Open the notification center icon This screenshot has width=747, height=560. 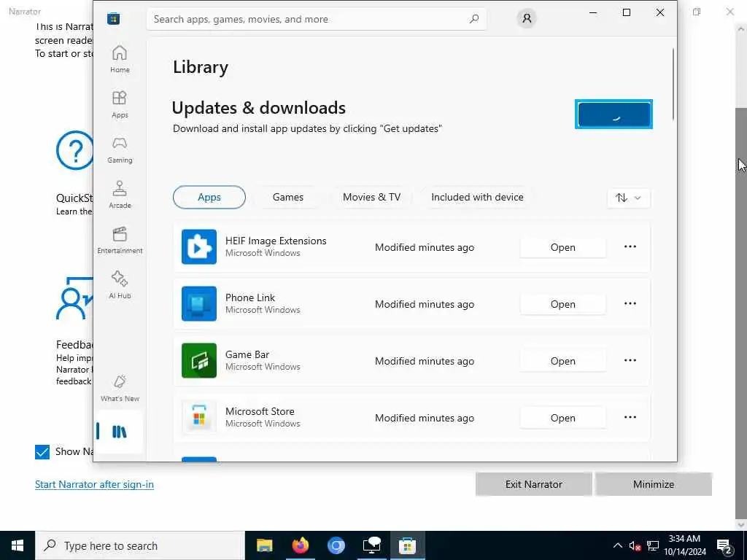pyautogui.click(x=724, y=545)
